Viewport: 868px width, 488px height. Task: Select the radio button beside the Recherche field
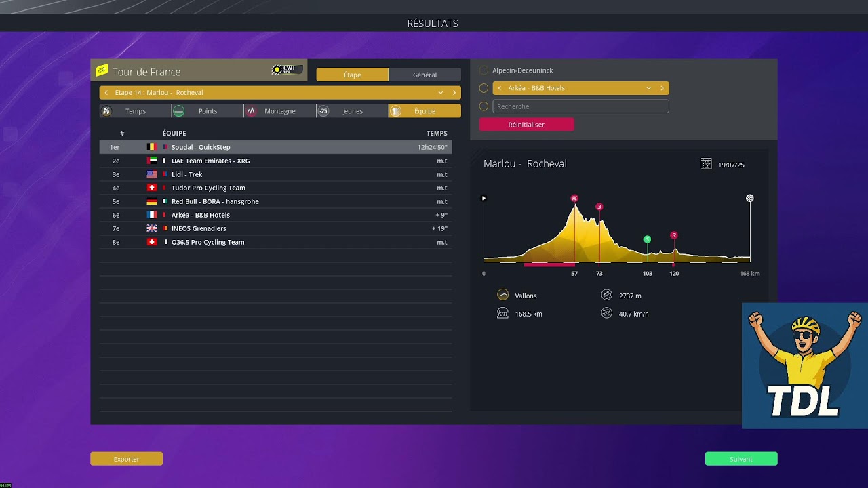pos(484,106)
